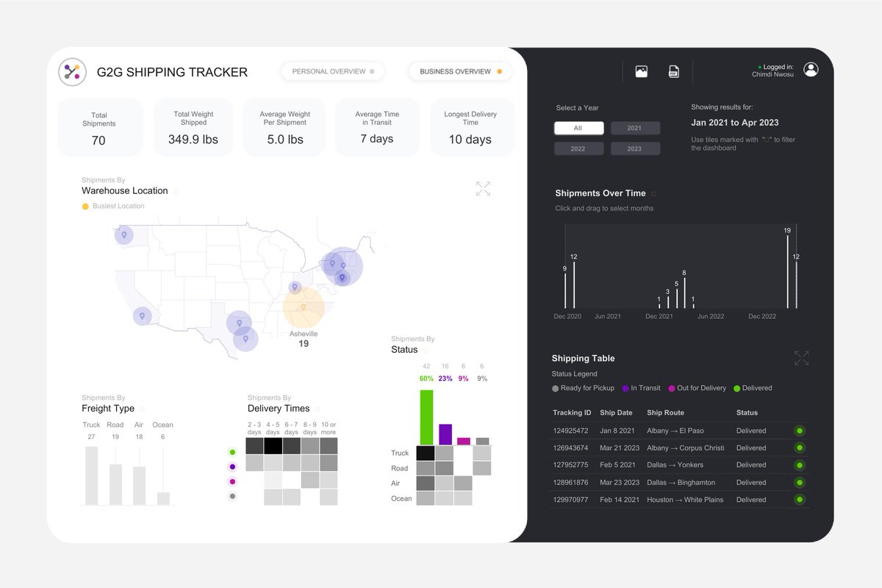This screenshot has width=882, height=588.
Task: Expand the Shipping Table to fullscreen
Action: [x=802, y=358]
